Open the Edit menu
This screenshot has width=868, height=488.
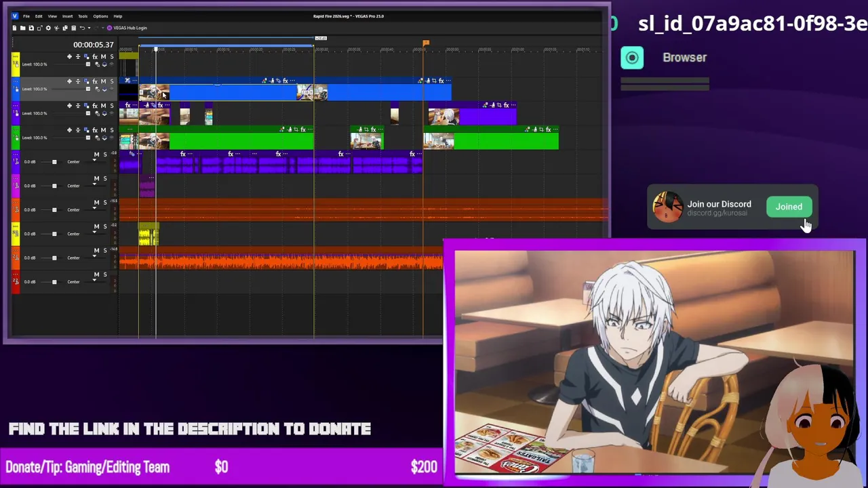coord(39,16)
